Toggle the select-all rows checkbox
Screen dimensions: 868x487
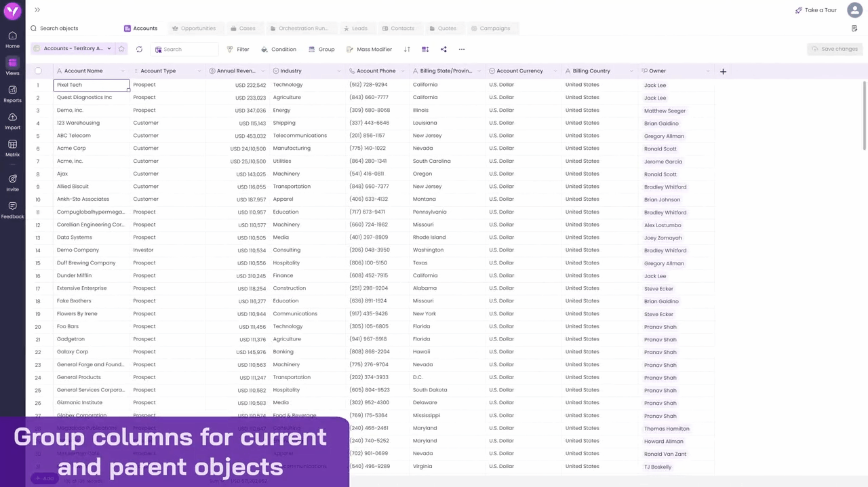coord(38,71)
